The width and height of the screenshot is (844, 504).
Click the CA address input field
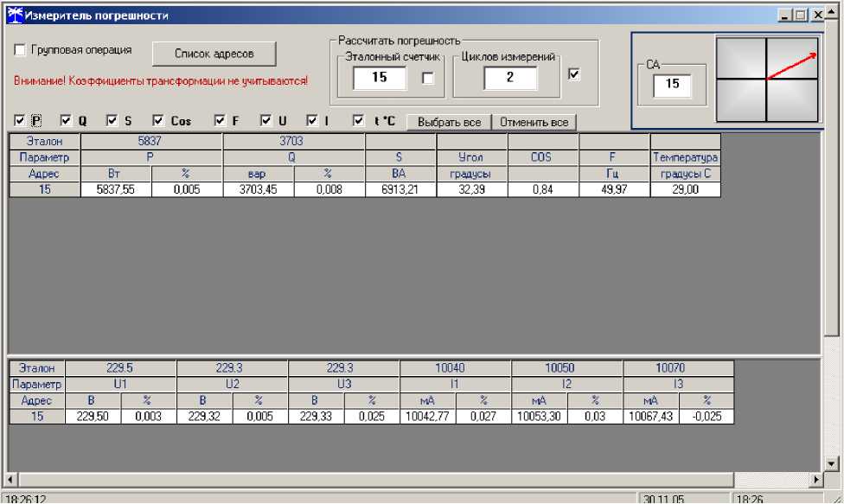tap(672, 85)
